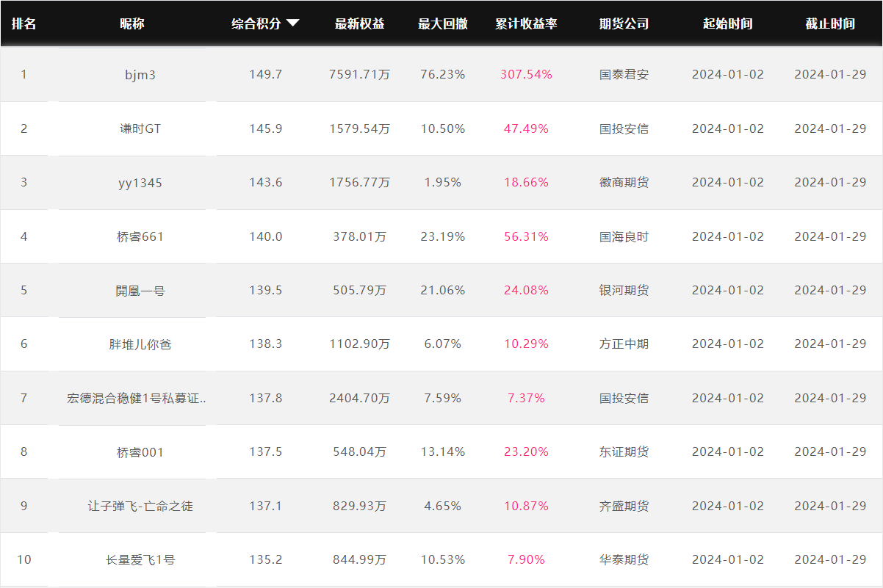Click the rank number 1 cell
Viewport: 883px width, 588px height.
click(x=24, y=75)
